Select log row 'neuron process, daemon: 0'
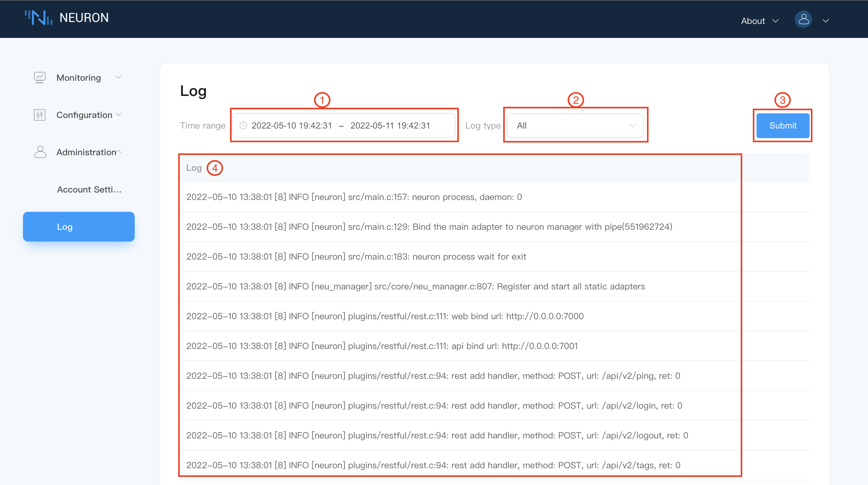Screen dimensions: 868x485 click(494, 197)
